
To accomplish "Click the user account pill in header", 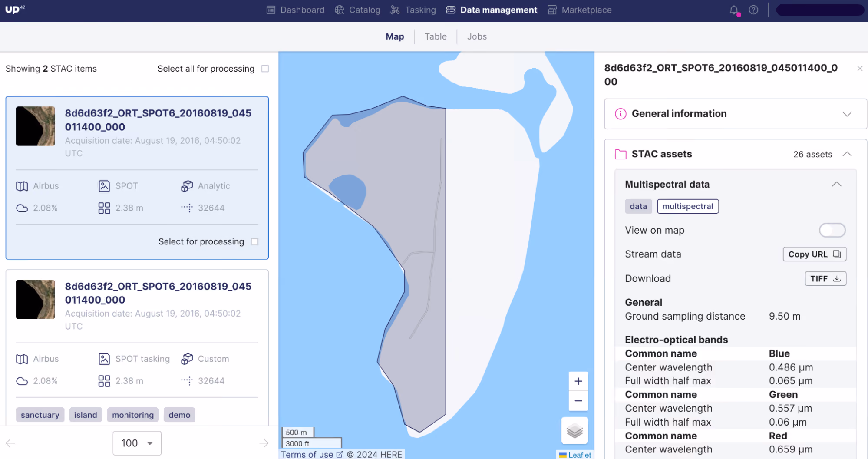I will [x=820, y=10].
